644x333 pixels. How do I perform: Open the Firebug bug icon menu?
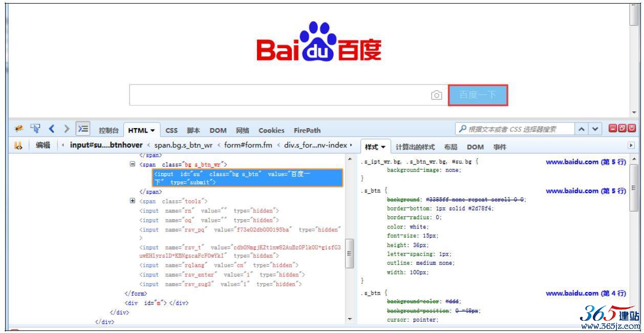19,130
